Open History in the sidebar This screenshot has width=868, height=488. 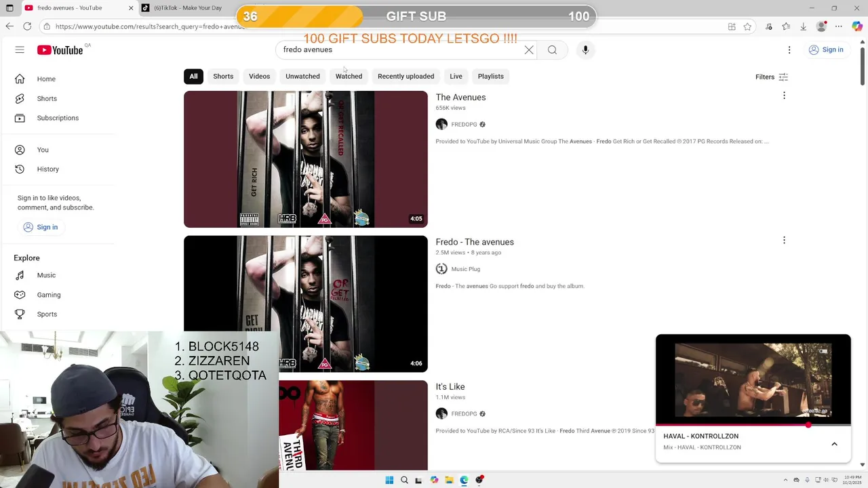58,169
